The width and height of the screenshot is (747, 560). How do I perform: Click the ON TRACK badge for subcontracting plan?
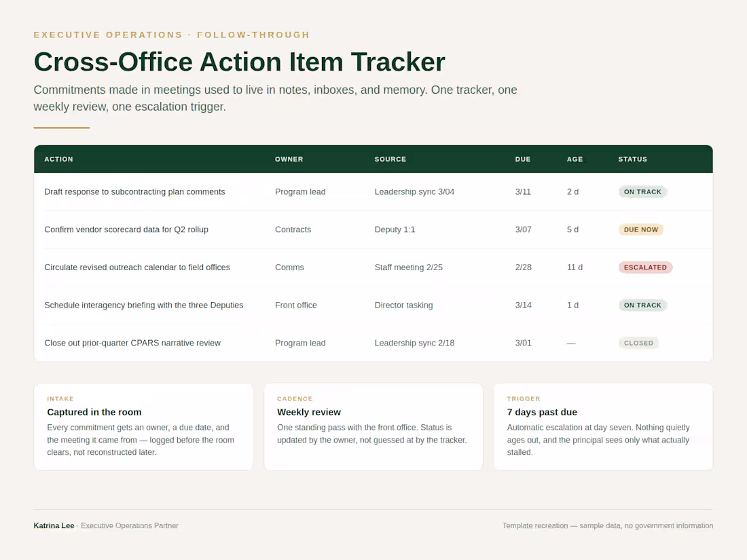tap(642, 192)
